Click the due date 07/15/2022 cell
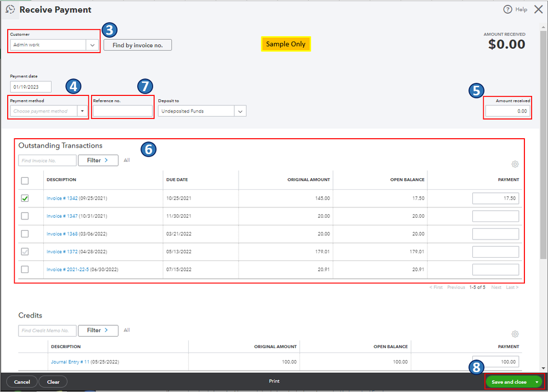The image size is (548, 392). (x=179, y=269)
